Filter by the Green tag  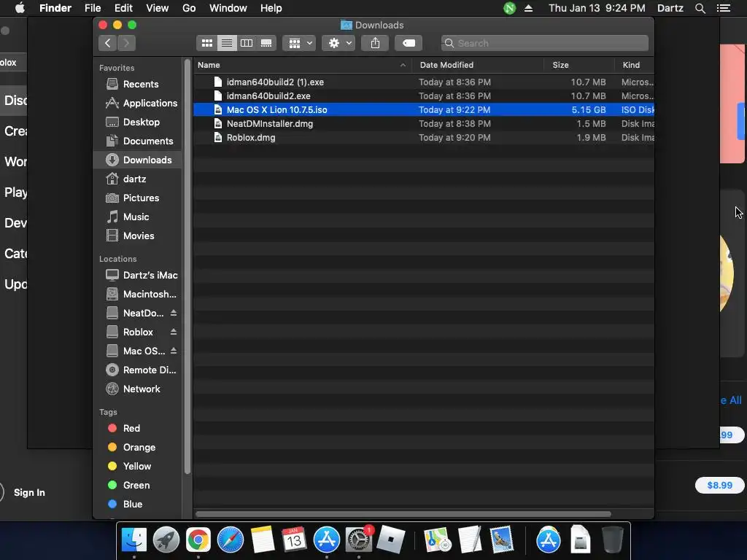click(x=138, y=486)
